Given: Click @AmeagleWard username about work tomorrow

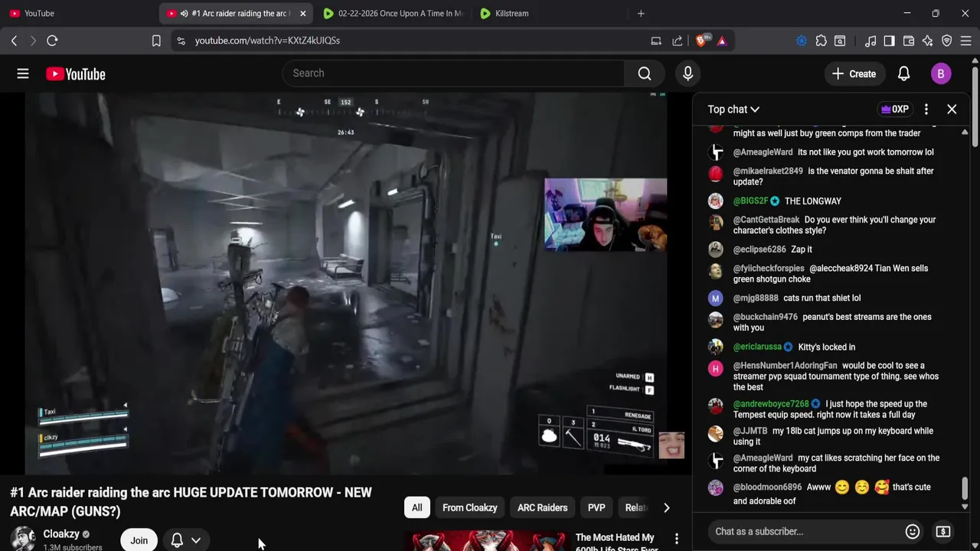Looking at the screenshot, I should point(763,152).
